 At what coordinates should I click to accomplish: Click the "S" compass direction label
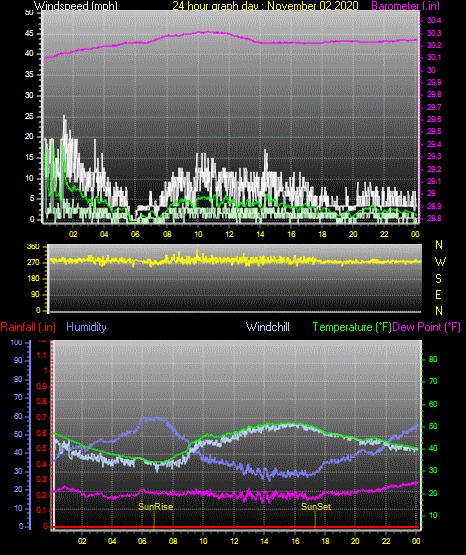(x=438, y=279)
